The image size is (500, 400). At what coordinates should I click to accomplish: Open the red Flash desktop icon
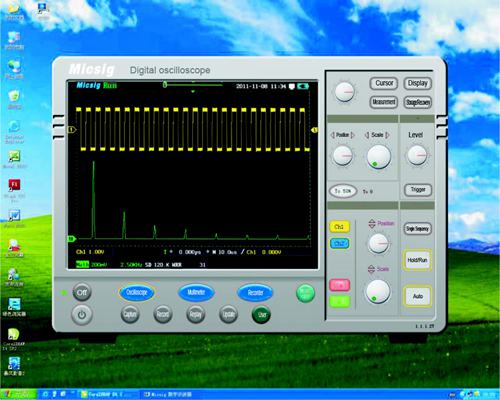tap(14, 185)
